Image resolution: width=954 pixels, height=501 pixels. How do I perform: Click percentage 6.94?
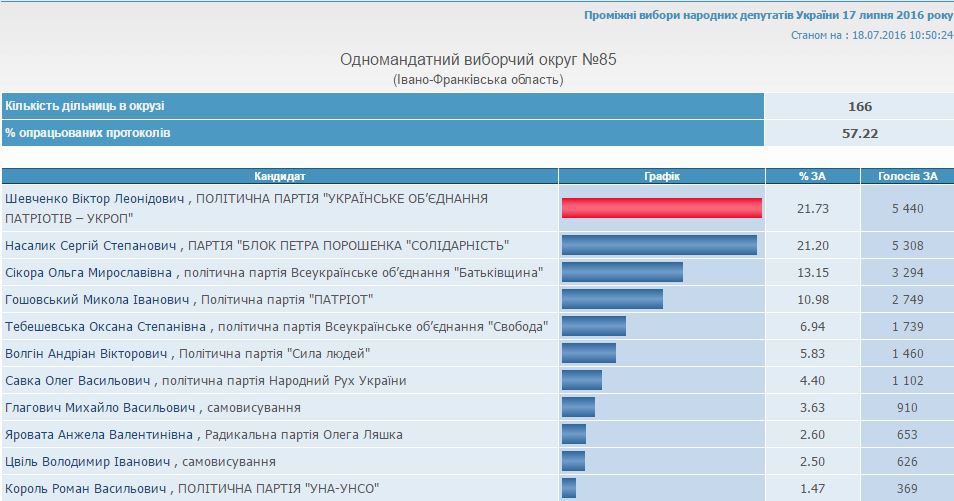pyautogui.click(x=812, y=326)
